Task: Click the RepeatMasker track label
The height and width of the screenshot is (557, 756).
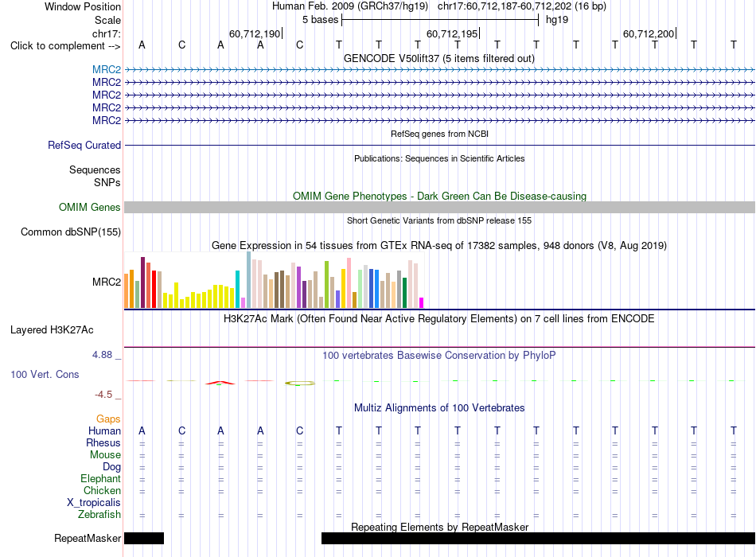Action: click(88, 538)
